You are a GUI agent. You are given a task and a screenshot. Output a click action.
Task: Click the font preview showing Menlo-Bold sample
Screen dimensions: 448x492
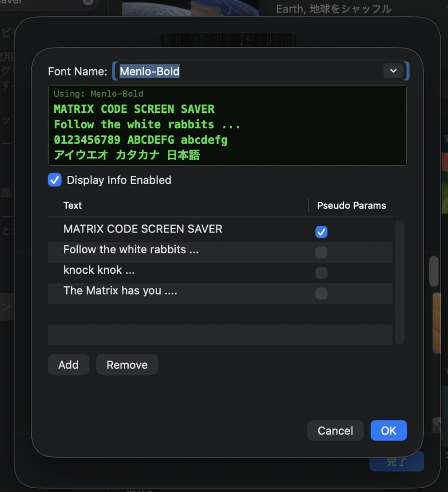coord(227,125)
